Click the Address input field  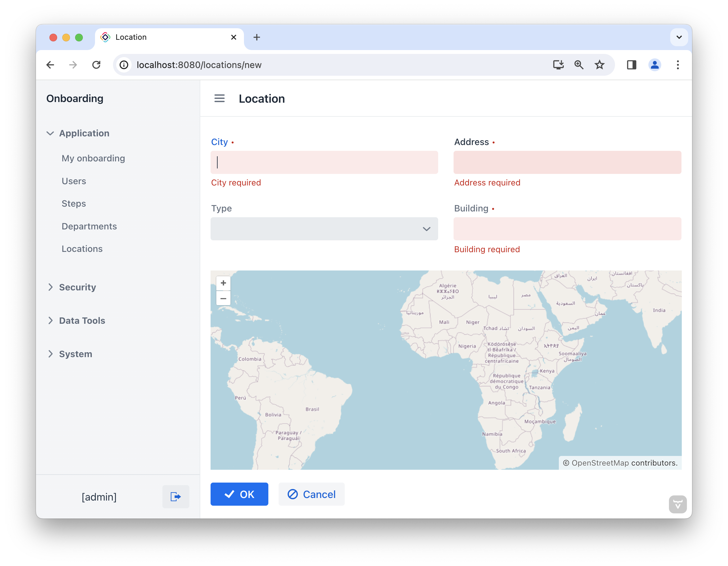click(567, 162)
